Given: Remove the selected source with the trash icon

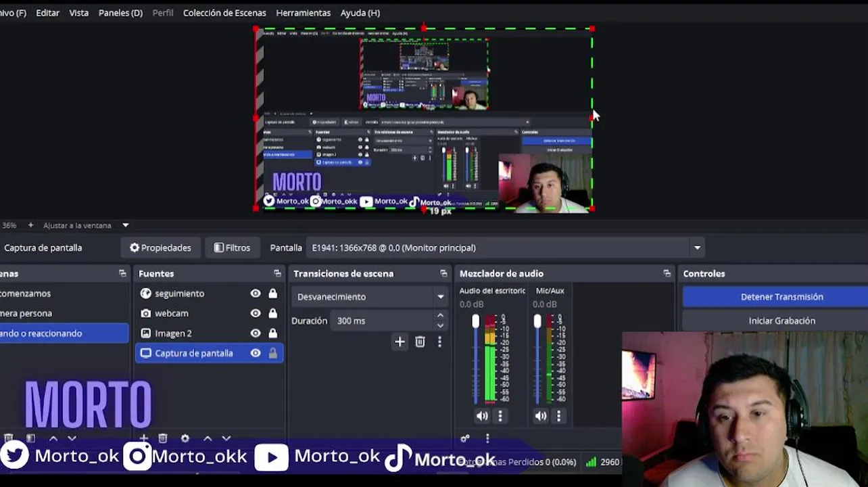Looking at the screenshot, I should tap(163, 438).
